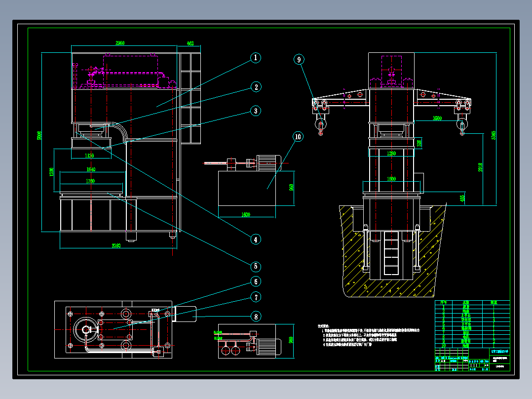Select the hatched concrete foundation section
The height and width of the screenshot is (399, 532).
point(392,251)
